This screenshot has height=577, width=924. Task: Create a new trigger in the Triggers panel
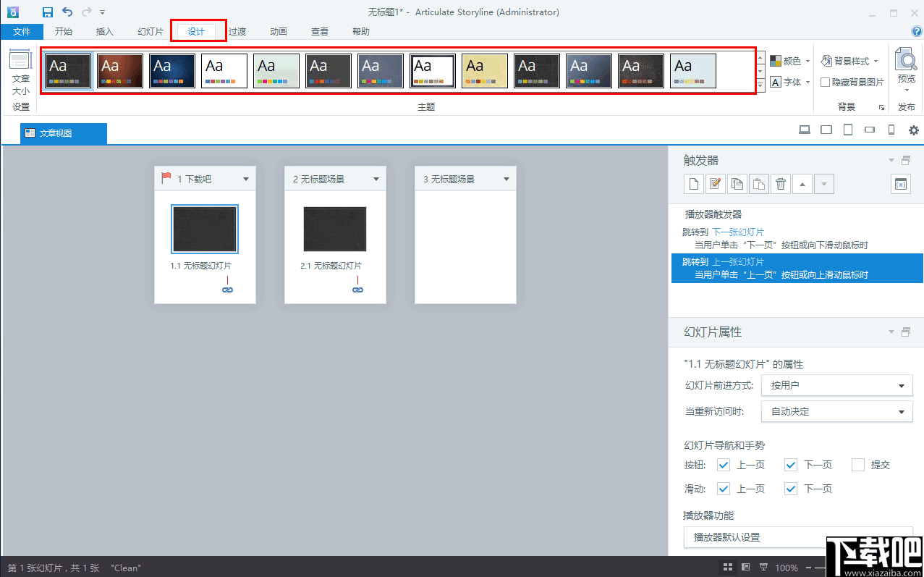click(x=693, y=183)
